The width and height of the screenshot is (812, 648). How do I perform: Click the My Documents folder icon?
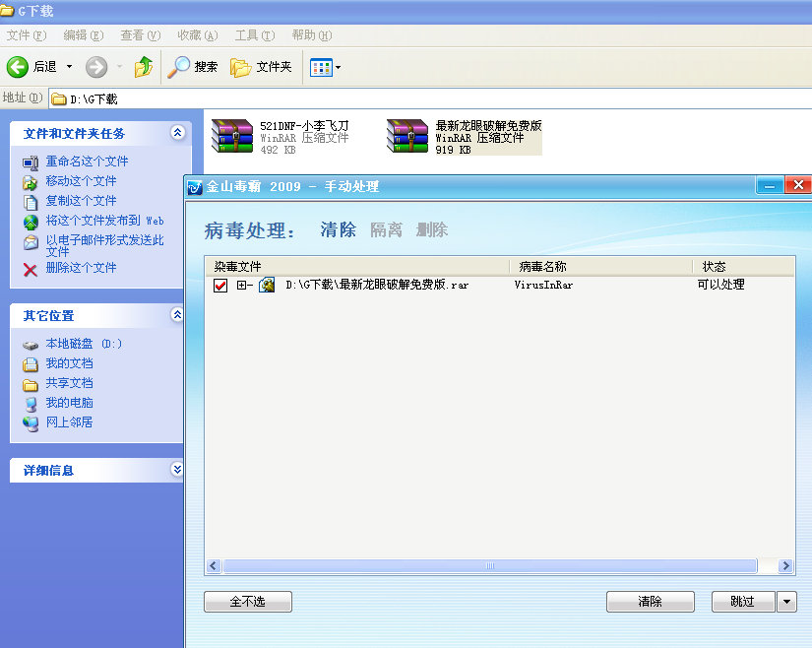[x=31, y=364]
